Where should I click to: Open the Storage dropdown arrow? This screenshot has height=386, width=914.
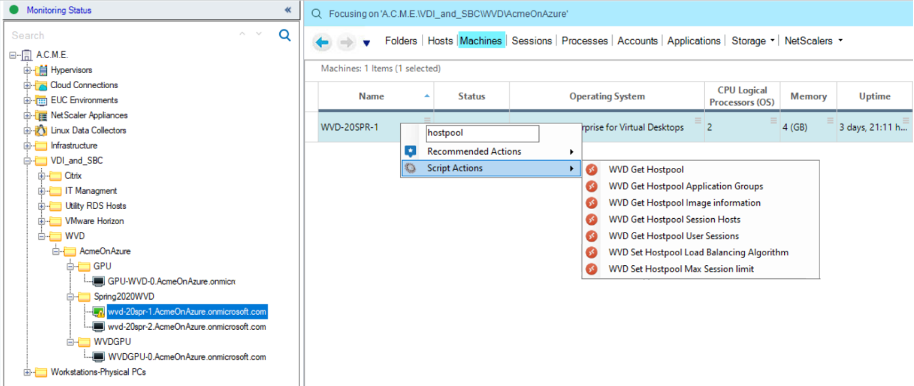coord(772,41)
